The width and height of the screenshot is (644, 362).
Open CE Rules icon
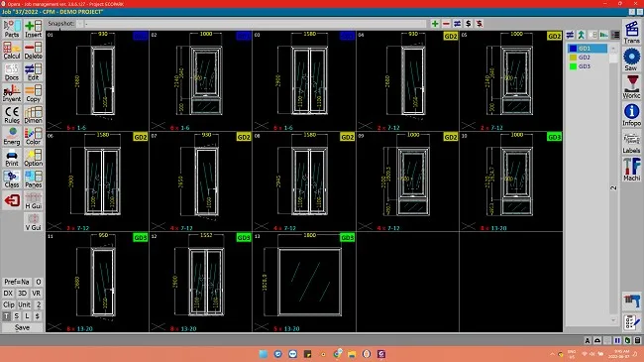pos(12,114)
